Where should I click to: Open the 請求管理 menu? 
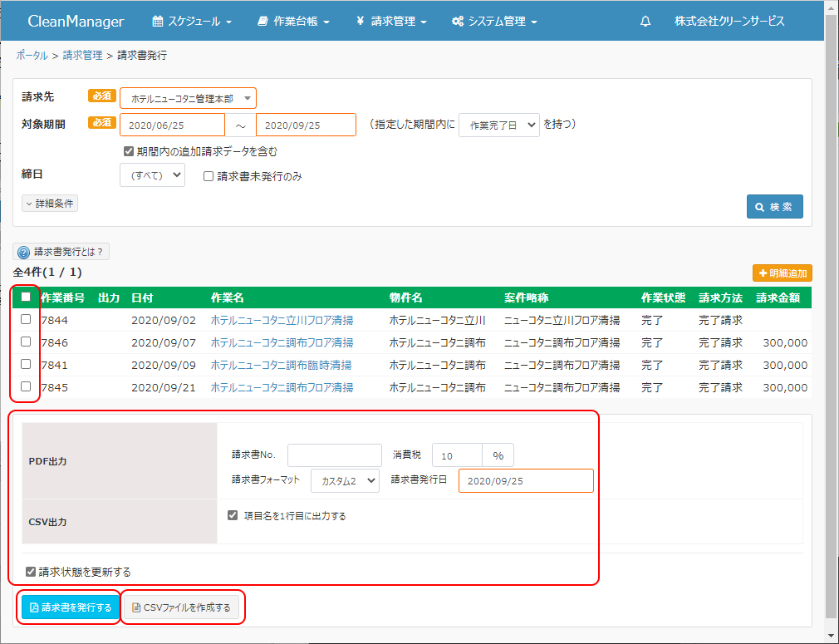(391, 22)
